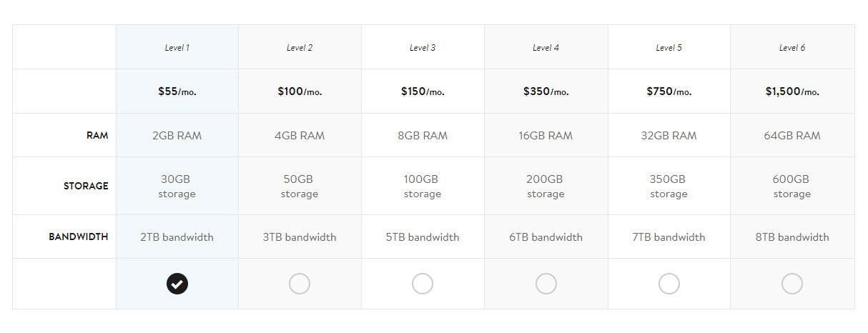Click the 7TB bandwidth cell
Viewport: 868px width, 333px height.
[669, 237]
